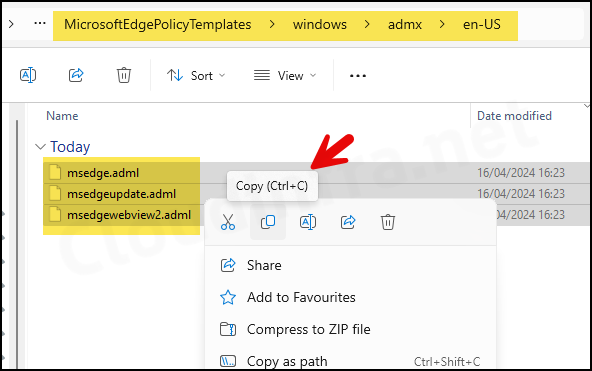
Task: Click the navigation pane vertical scrollbar
Action: 17,244
